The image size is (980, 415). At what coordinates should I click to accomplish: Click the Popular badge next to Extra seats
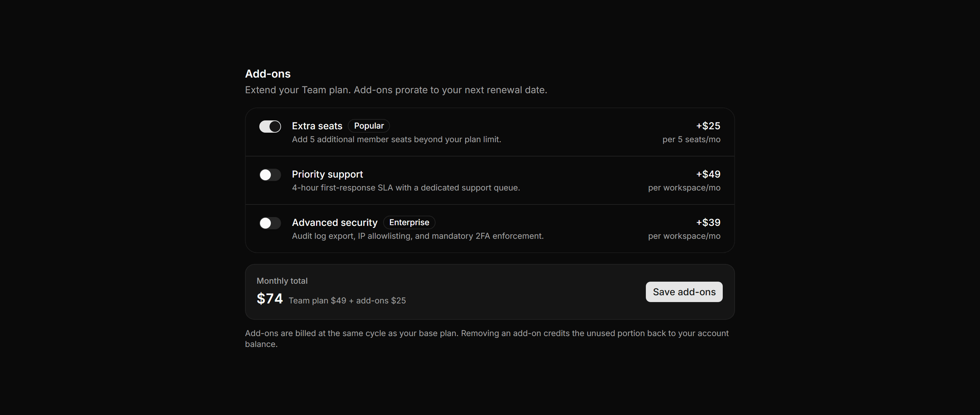369,126
